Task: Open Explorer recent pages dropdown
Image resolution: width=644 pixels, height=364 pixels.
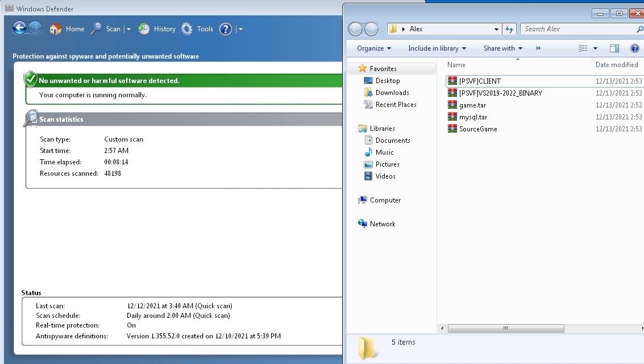Action: click(x=383, y=29)
